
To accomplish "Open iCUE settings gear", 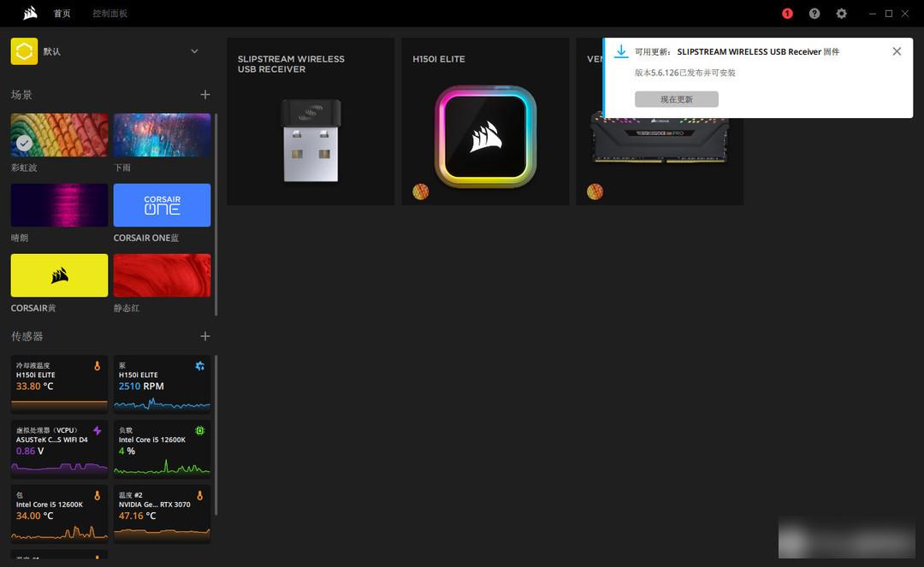I will [x=842, y=14].
